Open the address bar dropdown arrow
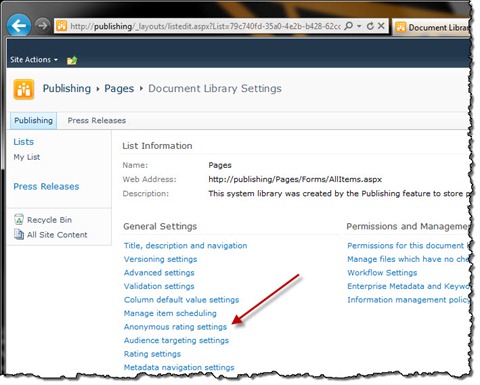Viewport: 480px width, 385px height. coord(359,26)
